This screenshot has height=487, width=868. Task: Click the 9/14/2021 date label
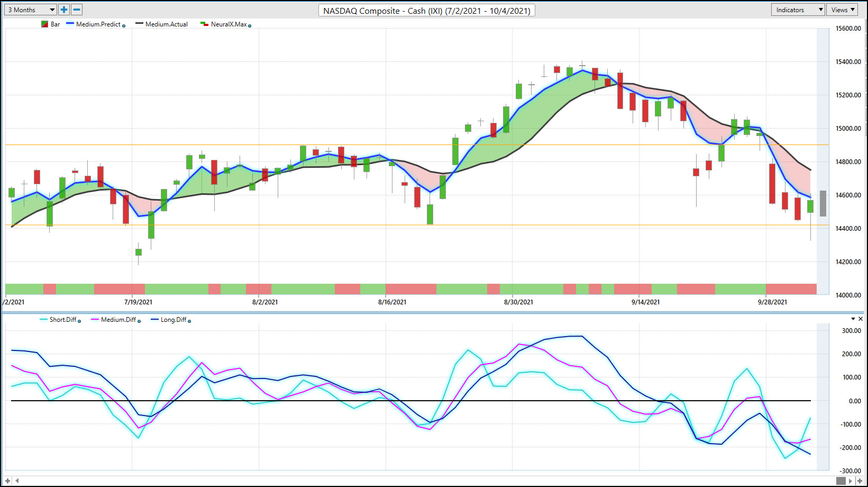click(x=645, y=302)
